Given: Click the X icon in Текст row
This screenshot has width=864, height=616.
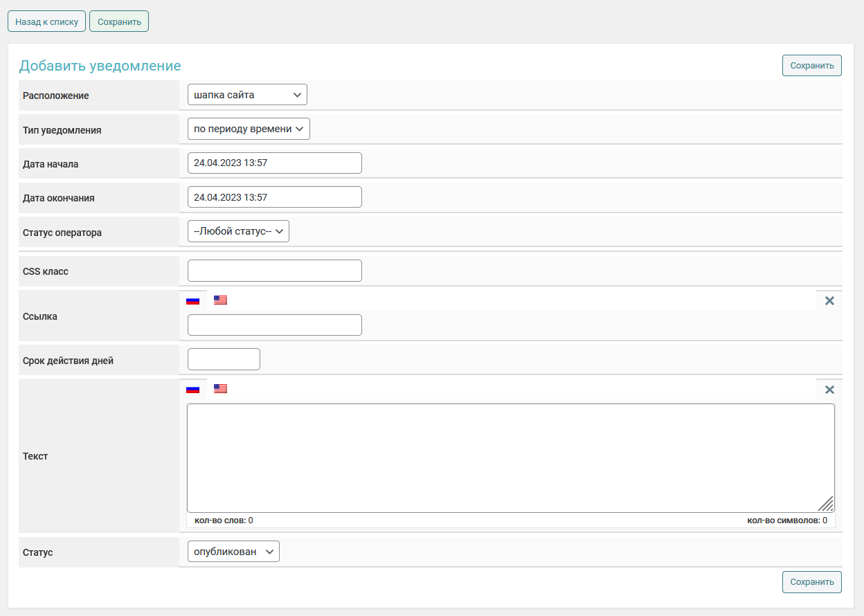Looking at the screenshot, I should point(829,390).
